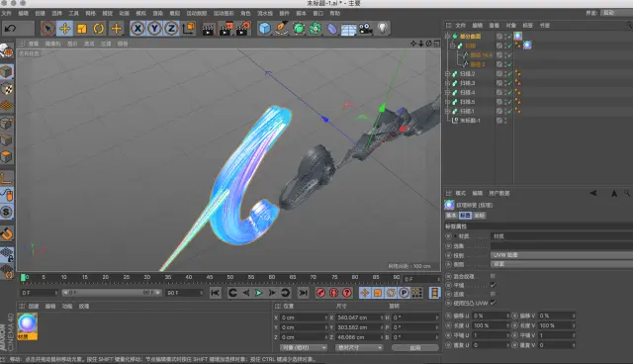Select Texture mode checker cube icon
633x364 pixels.
(7, 89)
